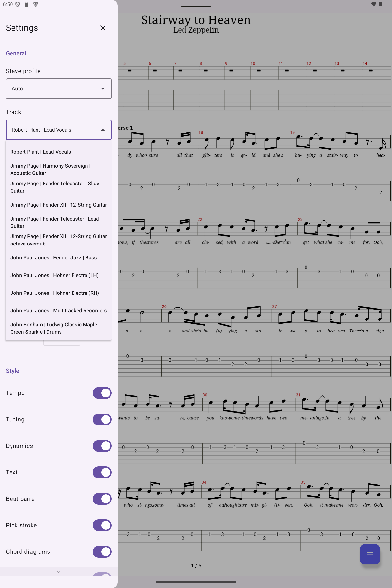The width and height of the screenshot is (392, 588).
Task: Select the Robert Plant Lead Vocals track
Action: [40, 152]
